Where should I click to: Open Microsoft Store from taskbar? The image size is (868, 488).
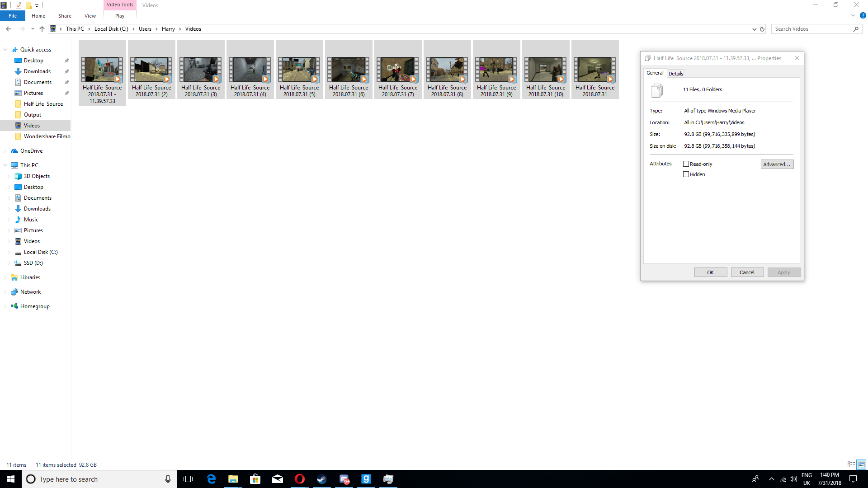tap(255, 479)
